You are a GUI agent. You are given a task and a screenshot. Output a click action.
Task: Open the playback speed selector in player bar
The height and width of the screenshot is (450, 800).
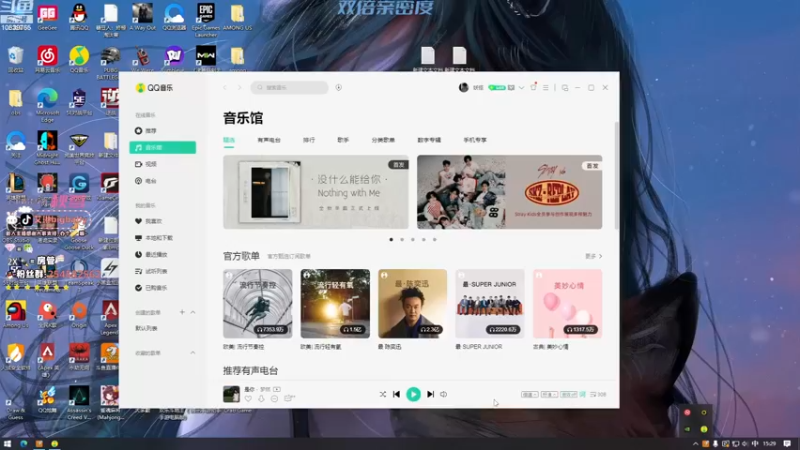pos(530,394)
